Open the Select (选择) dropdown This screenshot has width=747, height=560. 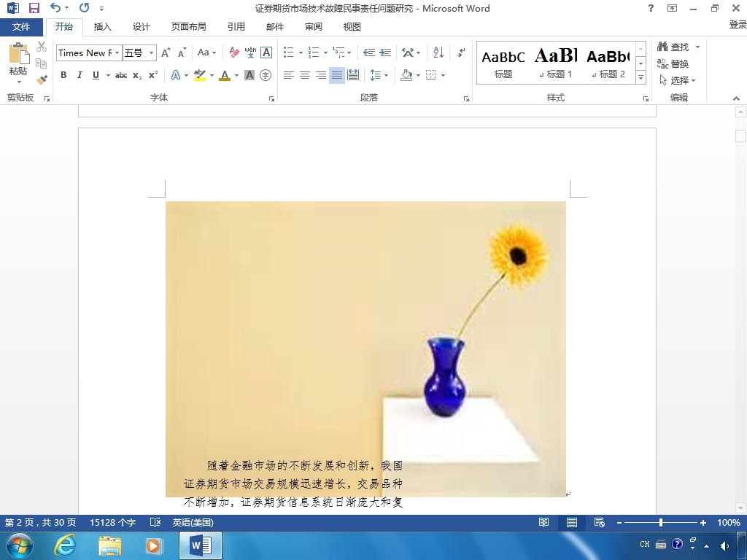(x=678, y=80)
